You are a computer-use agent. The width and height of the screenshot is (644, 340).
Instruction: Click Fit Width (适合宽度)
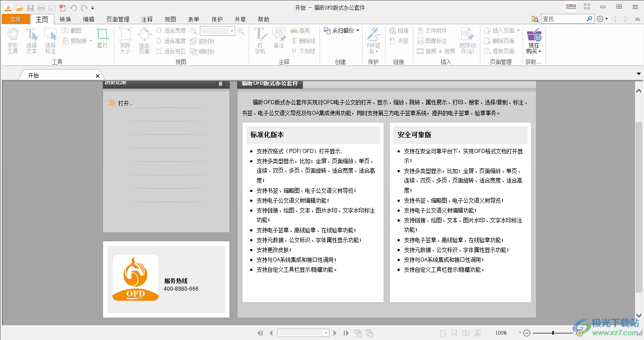(x=171, y=31)
